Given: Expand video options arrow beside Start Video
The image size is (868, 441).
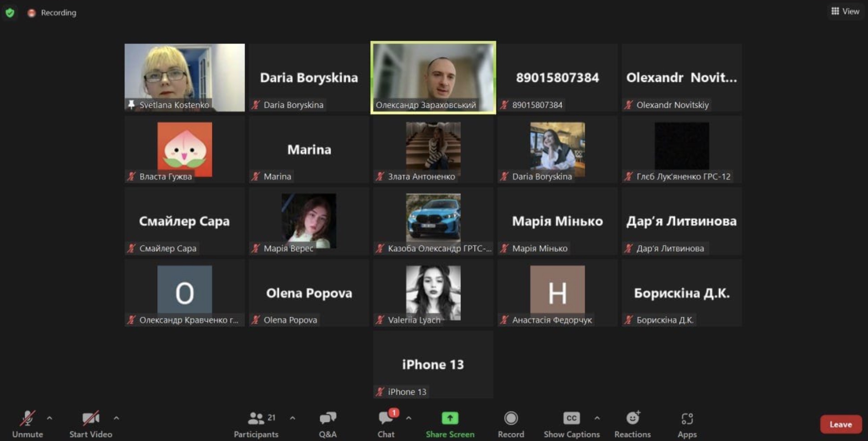Looking at the screenshot, I should (x=116, y=418).
